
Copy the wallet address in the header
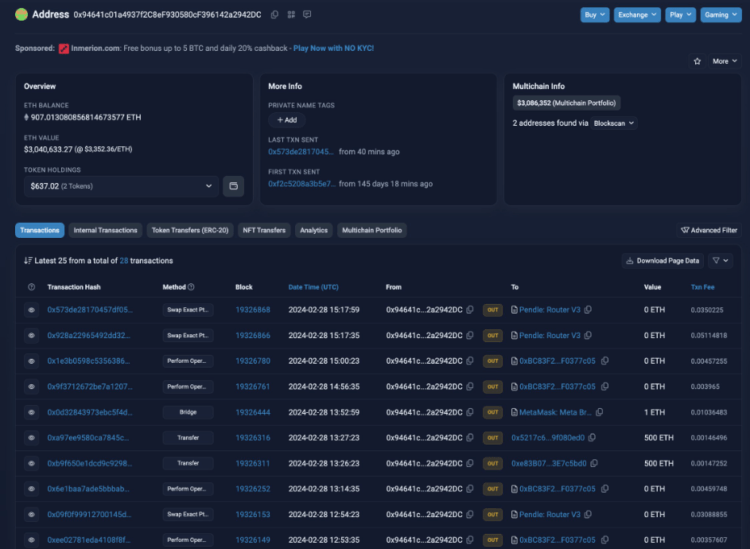point(275,15)
